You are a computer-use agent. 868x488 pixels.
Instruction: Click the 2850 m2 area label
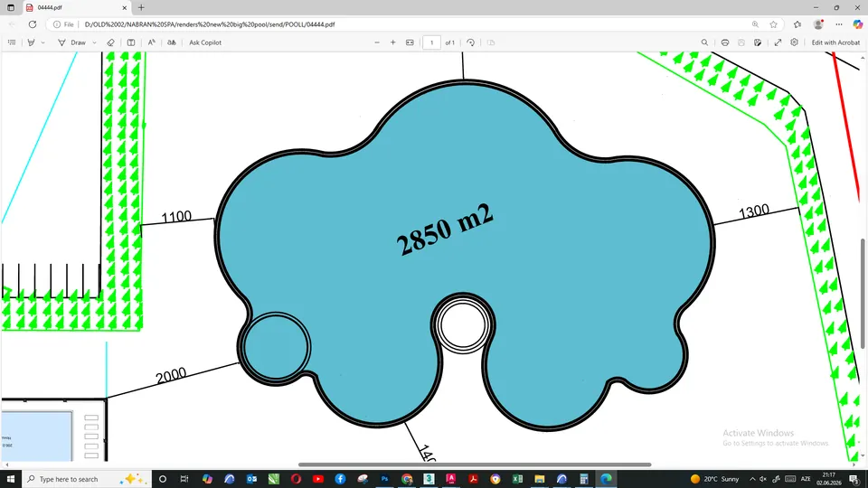pyautogui.click(x=445, y=229)
